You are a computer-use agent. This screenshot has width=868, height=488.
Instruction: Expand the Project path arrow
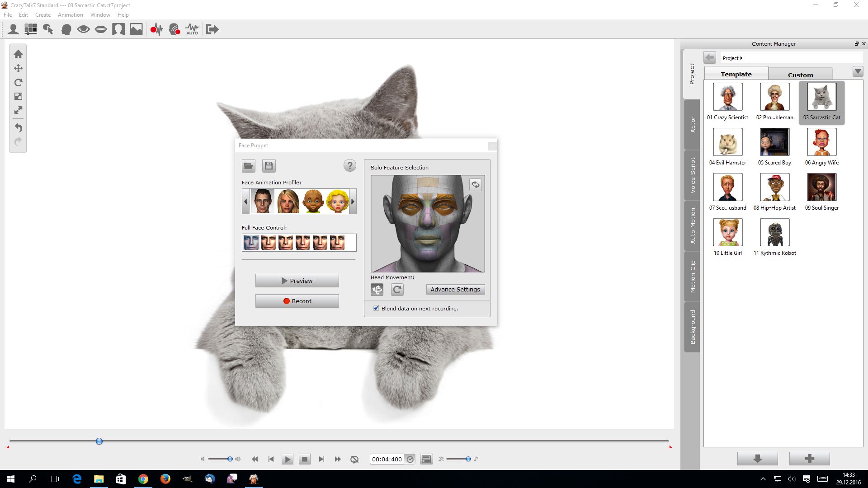point(741,58)
